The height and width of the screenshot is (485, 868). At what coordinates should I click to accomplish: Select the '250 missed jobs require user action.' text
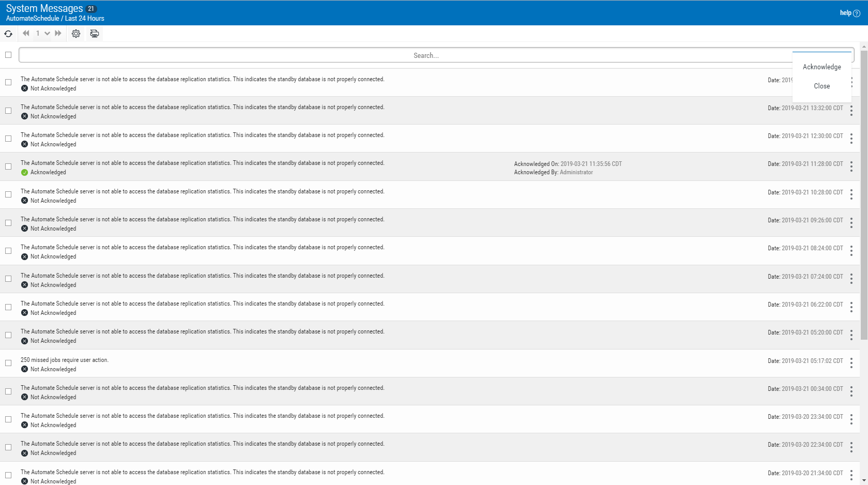pos(65,360)
